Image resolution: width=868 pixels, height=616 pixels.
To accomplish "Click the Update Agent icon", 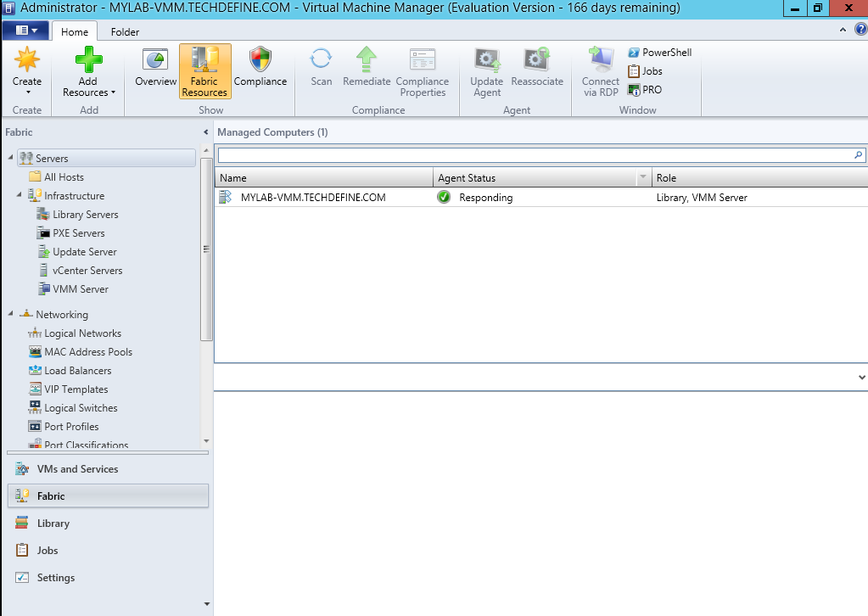I will pyautogui.click(x=487, y=59).
